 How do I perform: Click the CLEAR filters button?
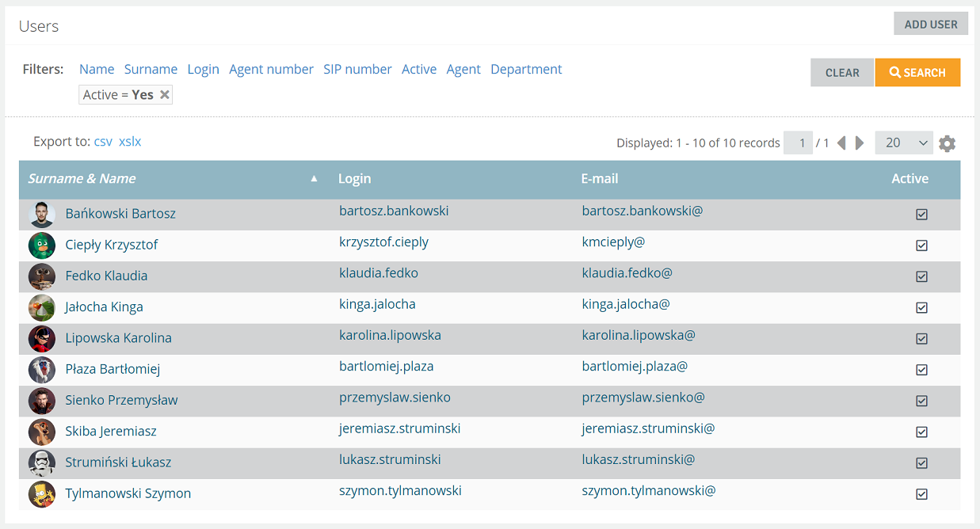(x=842, y=72)
